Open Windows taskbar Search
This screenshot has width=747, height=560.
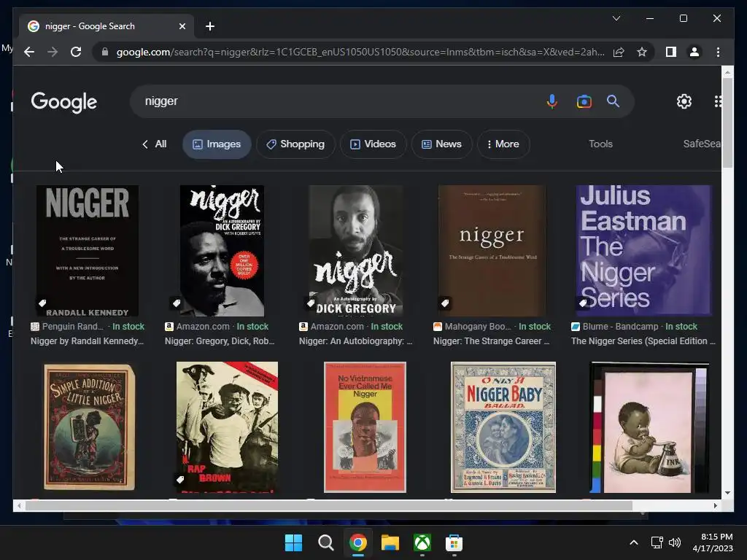326,542
